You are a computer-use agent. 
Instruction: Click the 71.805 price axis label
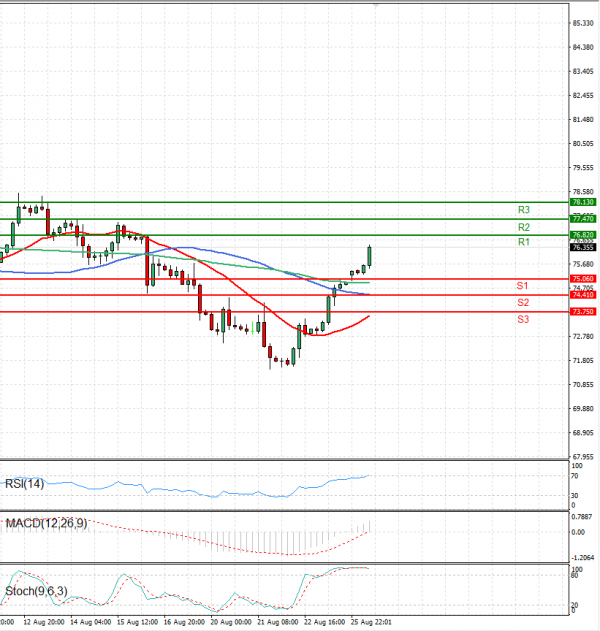pos(583,361)
